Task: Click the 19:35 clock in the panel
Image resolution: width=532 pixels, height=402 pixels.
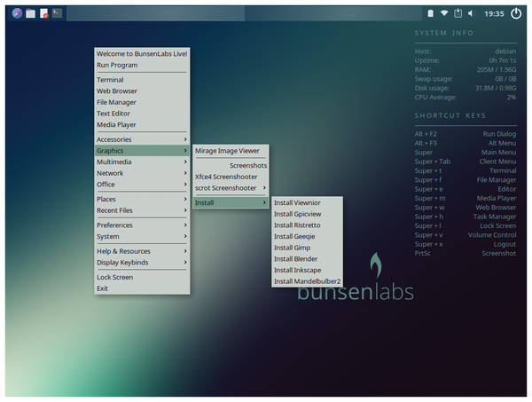Action: click(494, 13)
